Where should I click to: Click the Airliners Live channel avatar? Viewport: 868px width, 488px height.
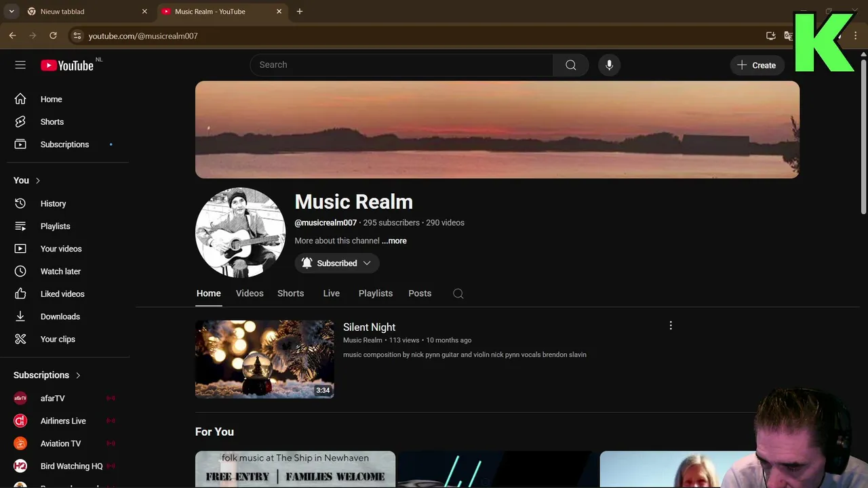20,421
